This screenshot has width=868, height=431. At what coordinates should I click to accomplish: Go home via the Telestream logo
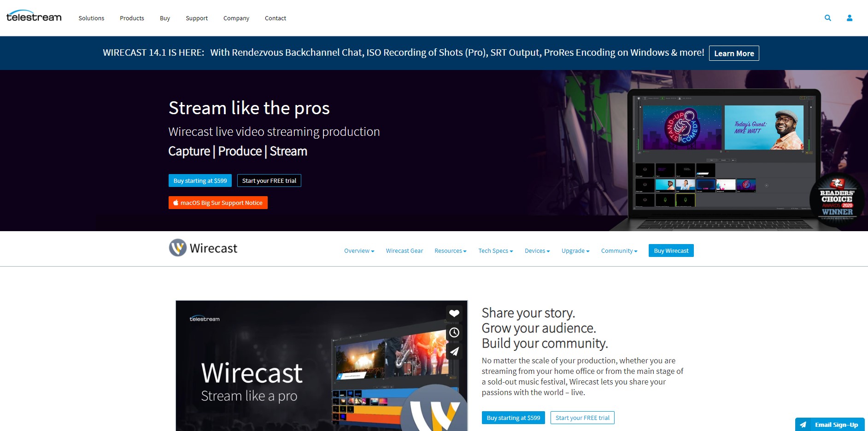click(34, 16)
